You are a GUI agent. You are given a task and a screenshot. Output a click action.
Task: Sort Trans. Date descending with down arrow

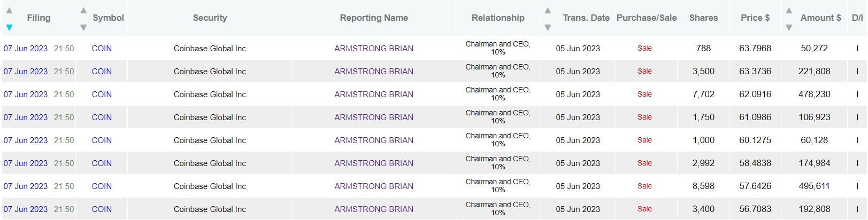tap(548, 27)
